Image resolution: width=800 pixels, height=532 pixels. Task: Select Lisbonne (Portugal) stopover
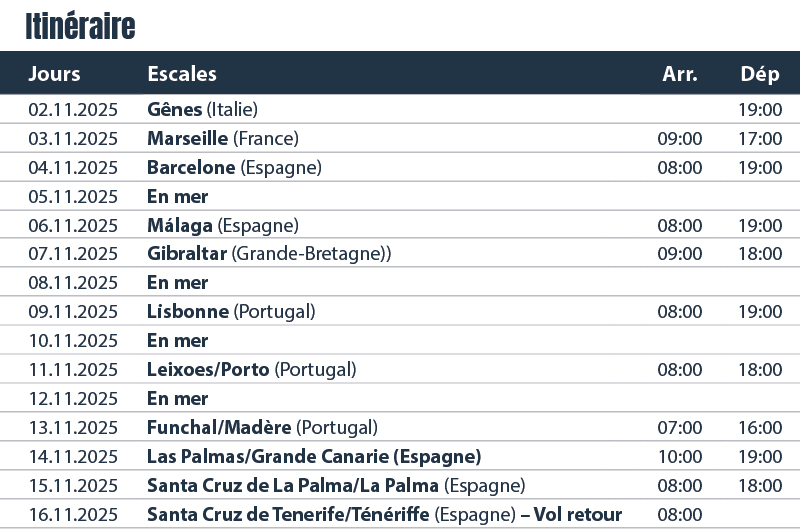231,312
